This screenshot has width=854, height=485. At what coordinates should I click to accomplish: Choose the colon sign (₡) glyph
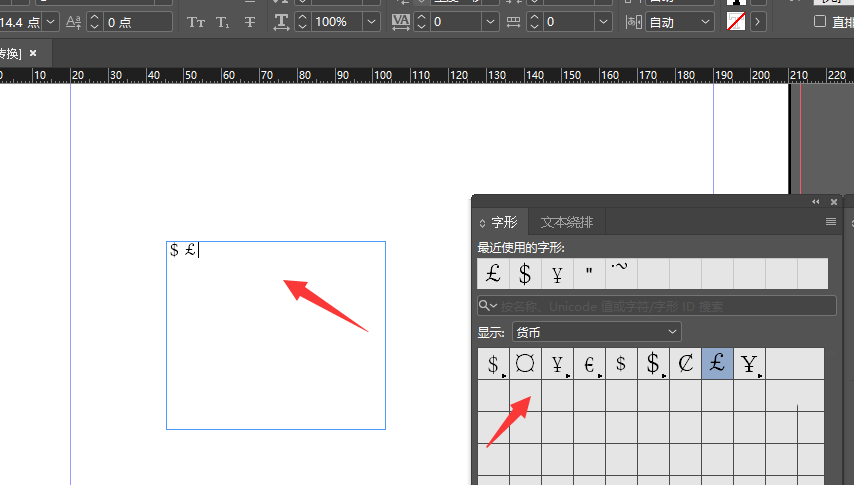685,364
